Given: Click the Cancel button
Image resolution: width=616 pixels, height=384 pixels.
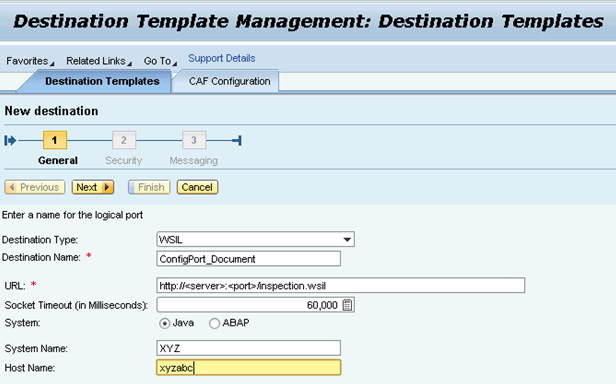Looking at the screenshot, I should pyautogui.click(x=197, y=187).
